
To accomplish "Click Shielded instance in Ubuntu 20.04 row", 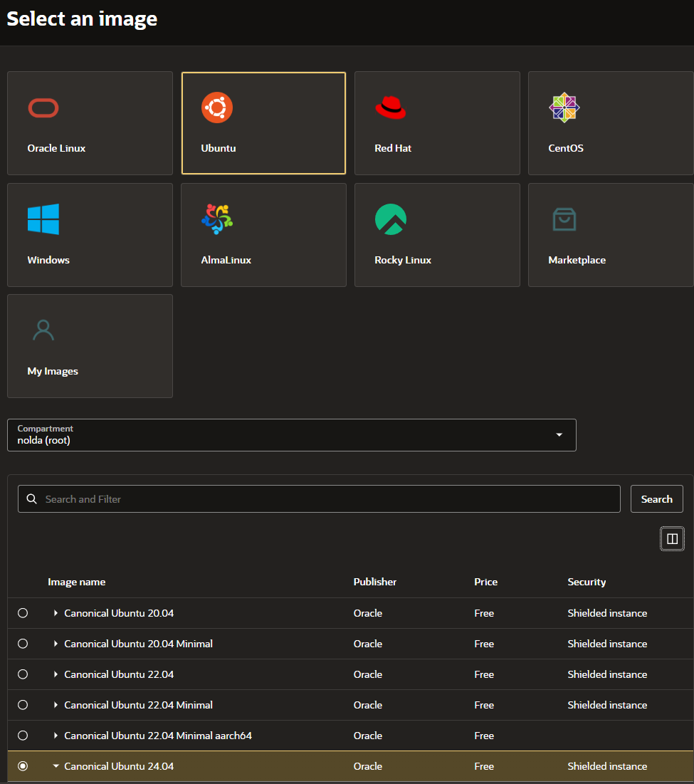I will click(607, 613).
